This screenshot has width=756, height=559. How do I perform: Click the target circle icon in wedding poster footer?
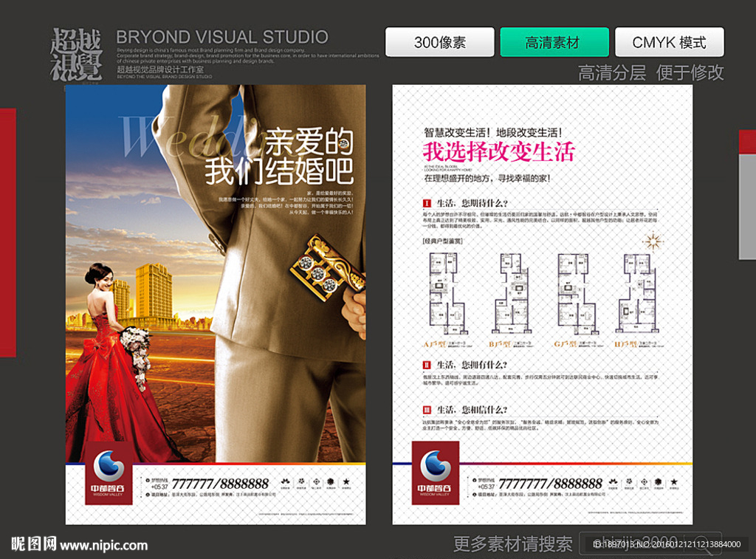point(316,481)
